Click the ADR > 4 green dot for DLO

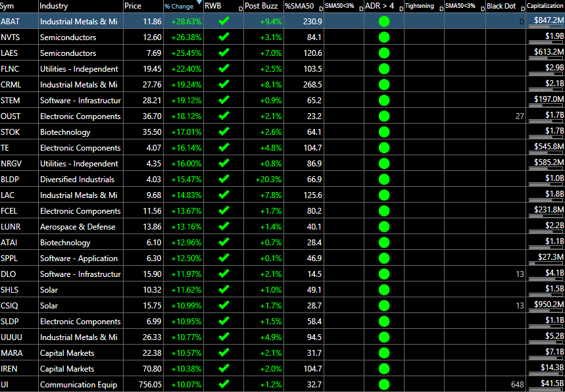(384, 274)
